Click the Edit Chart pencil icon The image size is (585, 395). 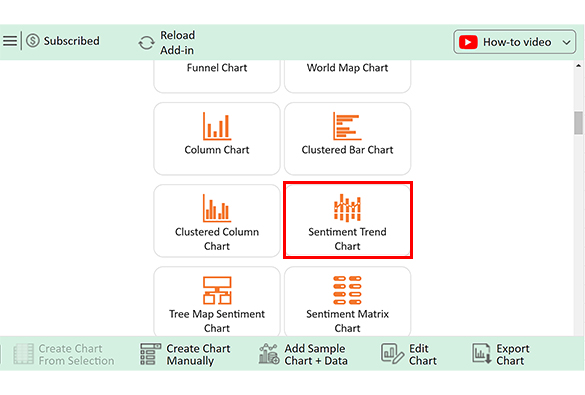click(392, 354)
